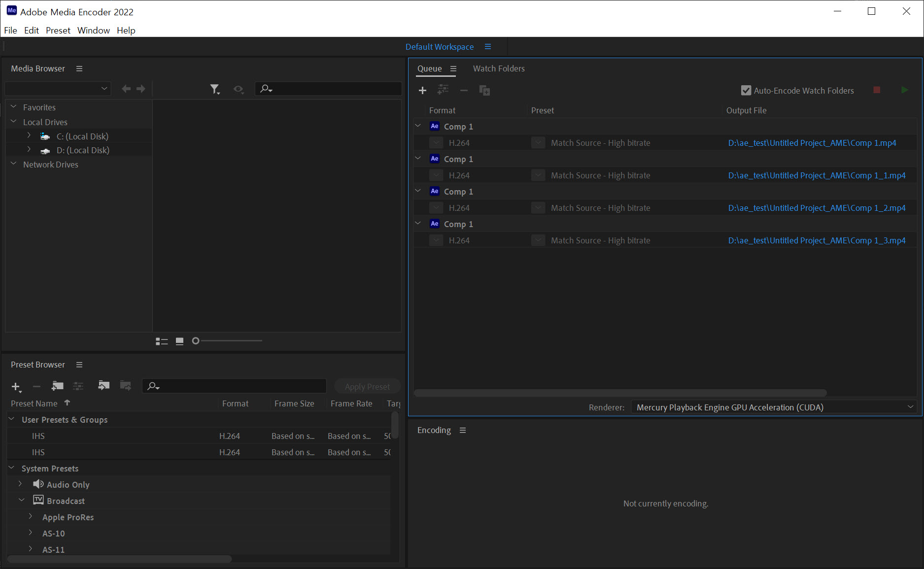
Task: Open the Media Browser panel menu
Action: (x=79, y=68)
